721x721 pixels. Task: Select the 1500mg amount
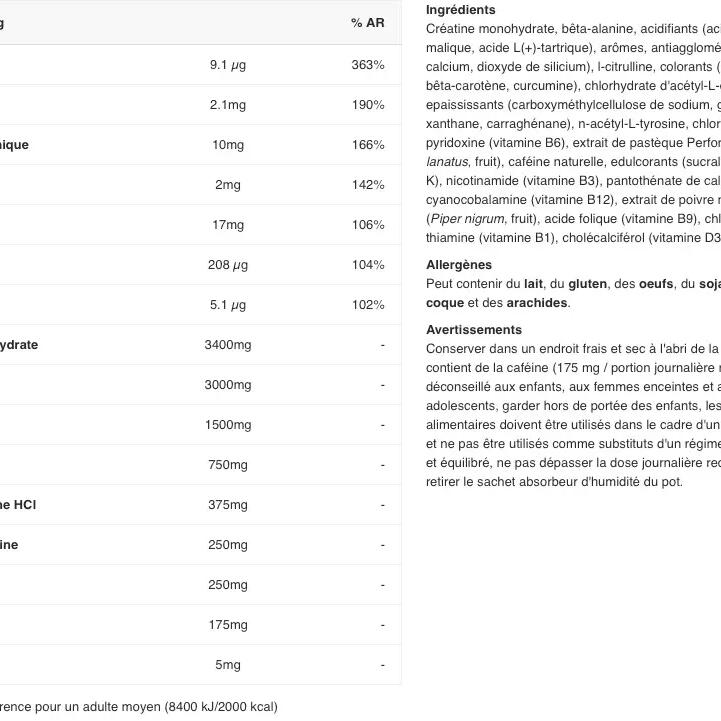228,425
